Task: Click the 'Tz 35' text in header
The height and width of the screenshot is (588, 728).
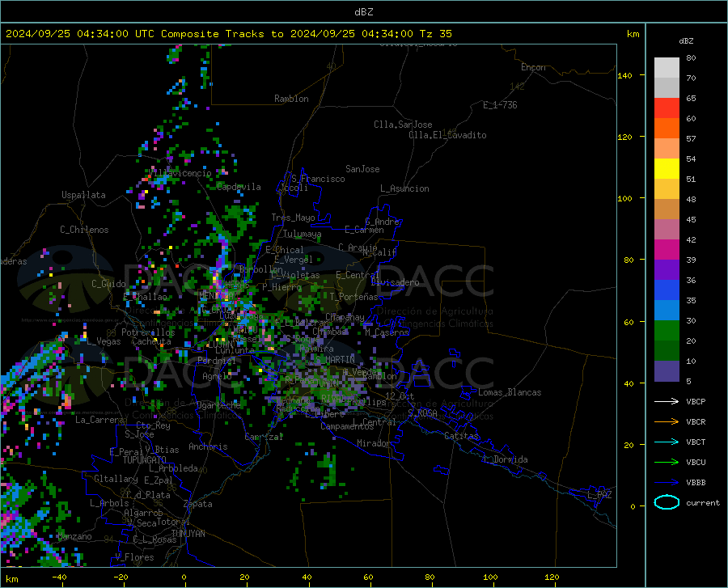Action: [435, 34]
